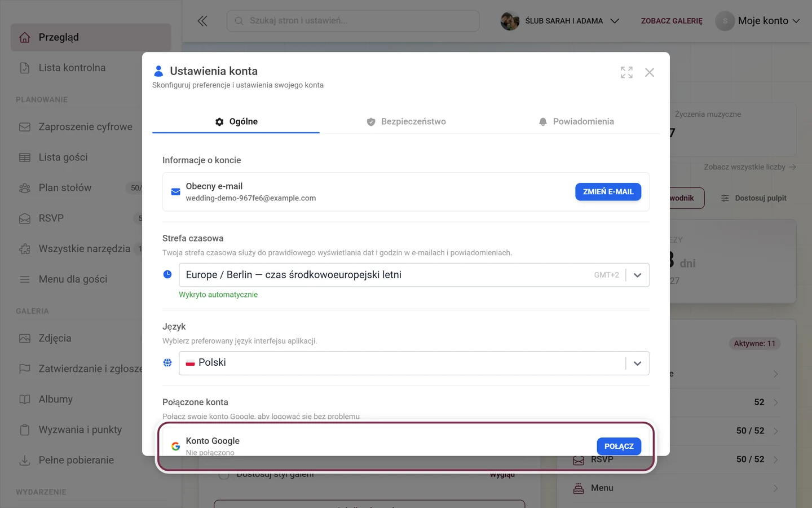The height and width of the screenshot is (508, 812).
Task: Open the Polski language dropdown
Action: 414,363
